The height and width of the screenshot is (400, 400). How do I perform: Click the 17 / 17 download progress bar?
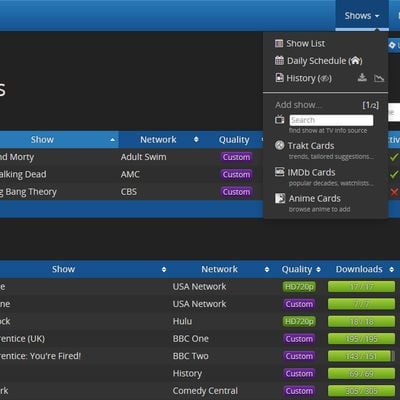click(x=361, y=287)
